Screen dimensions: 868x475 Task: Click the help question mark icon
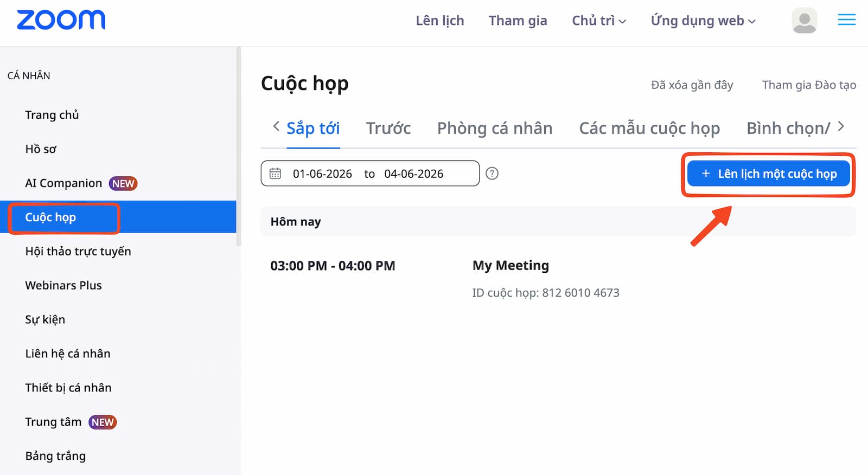click(492, 174)
